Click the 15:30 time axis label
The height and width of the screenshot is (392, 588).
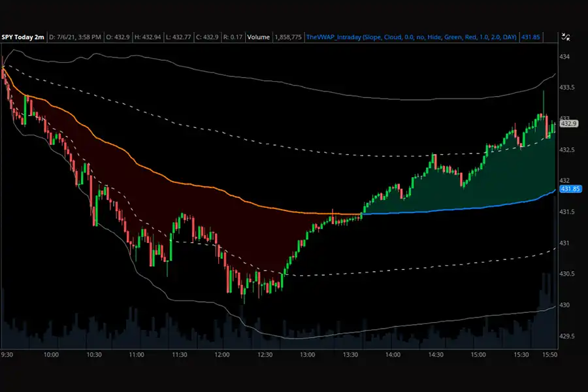(521, 355)
